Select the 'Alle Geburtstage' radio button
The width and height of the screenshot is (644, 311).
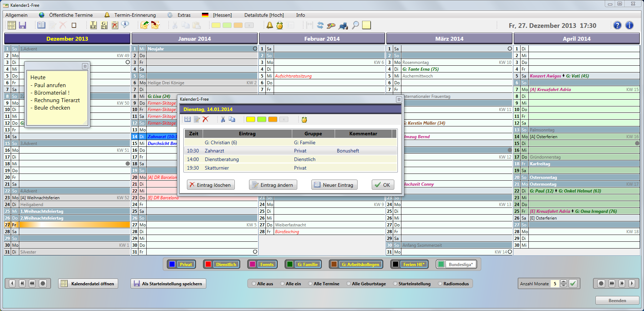(x=349, y=284)
